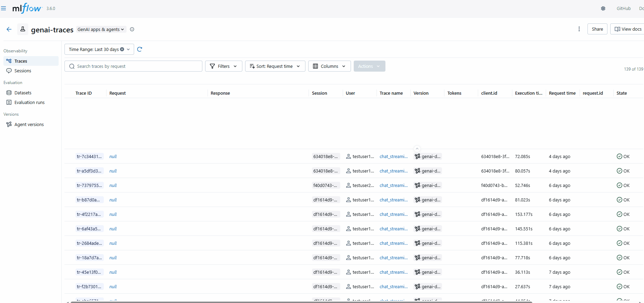
Task: Click the OK status icon for tr-7c34431
Action: point(619,156)
